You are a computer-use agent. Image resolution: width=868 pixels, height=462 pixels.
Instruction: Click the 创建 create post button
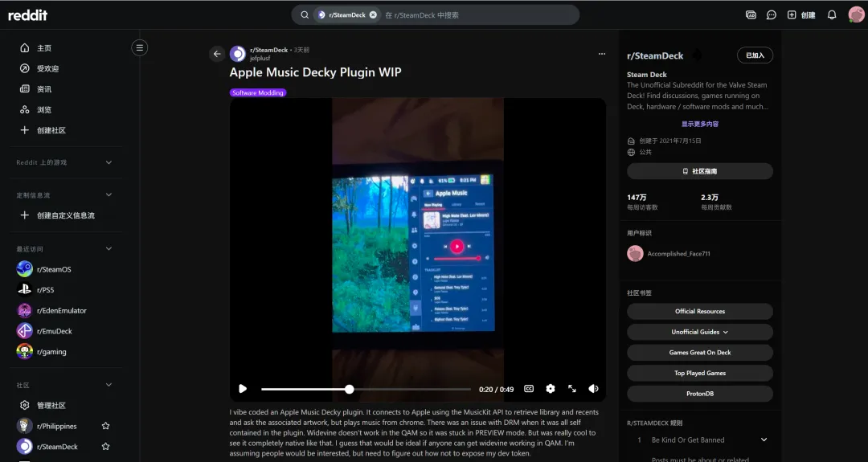[801, 15]
